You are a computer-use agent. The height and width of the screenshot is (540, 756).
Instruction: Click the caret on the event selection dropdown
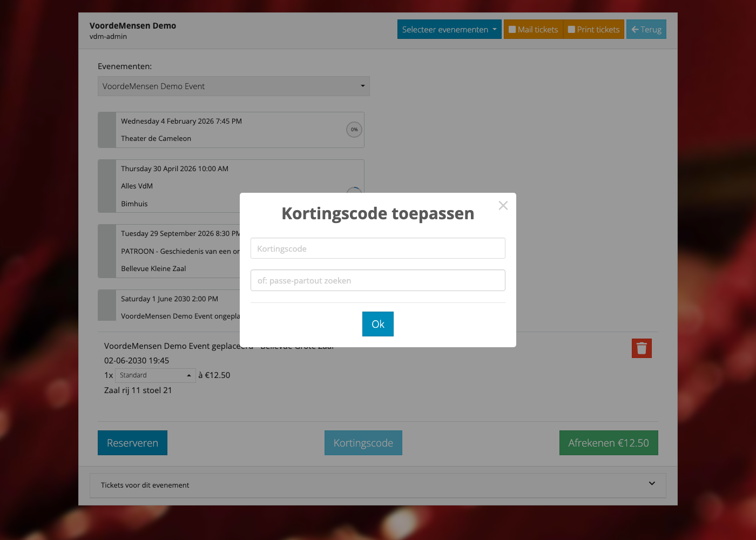[362, 86]
